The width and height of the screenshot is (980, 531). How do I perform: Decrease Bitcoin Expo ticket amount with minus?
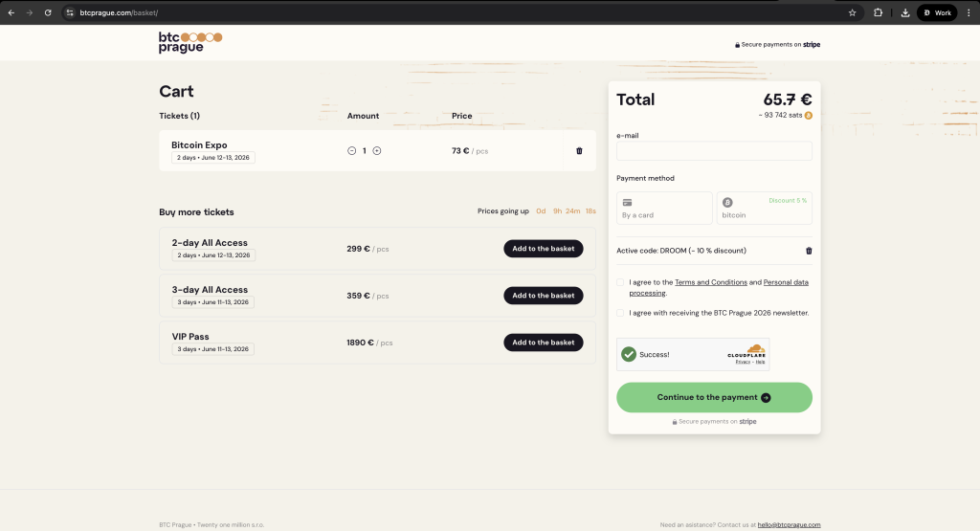(x=352, y=150)
